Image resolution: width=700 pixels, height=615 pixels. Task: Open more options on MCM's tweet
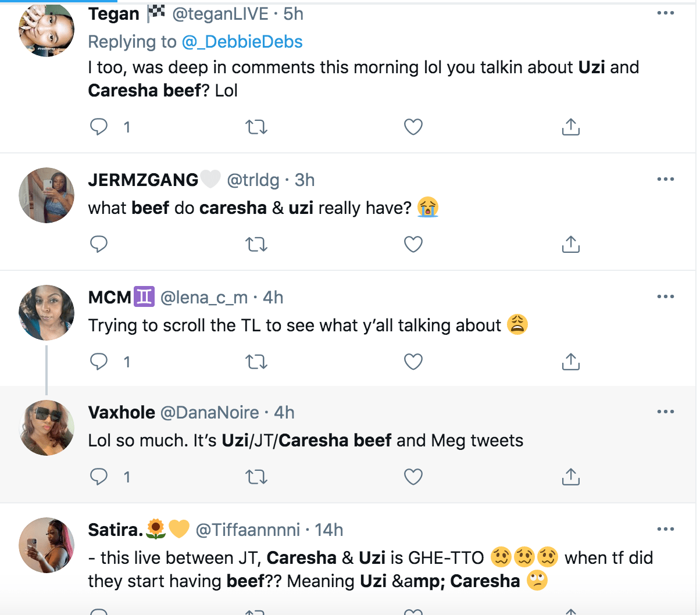pyautogui.click(x=666, y=296)
